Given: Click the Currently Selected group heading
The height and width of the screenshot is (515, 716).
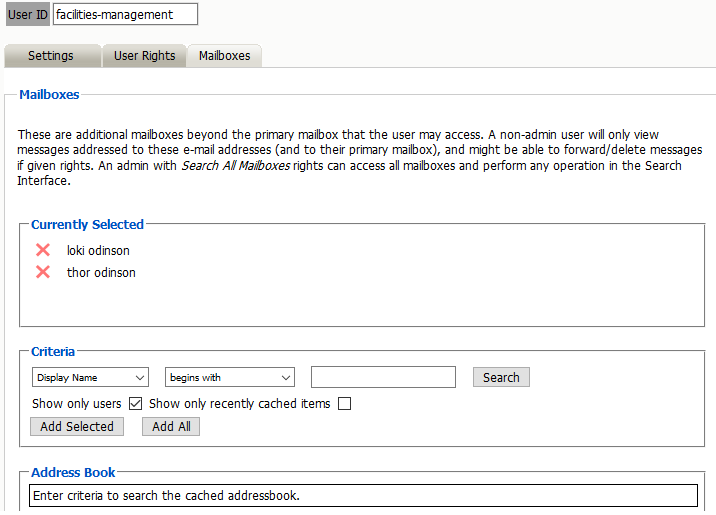Looking at the screenshot, I should point(88,225).
